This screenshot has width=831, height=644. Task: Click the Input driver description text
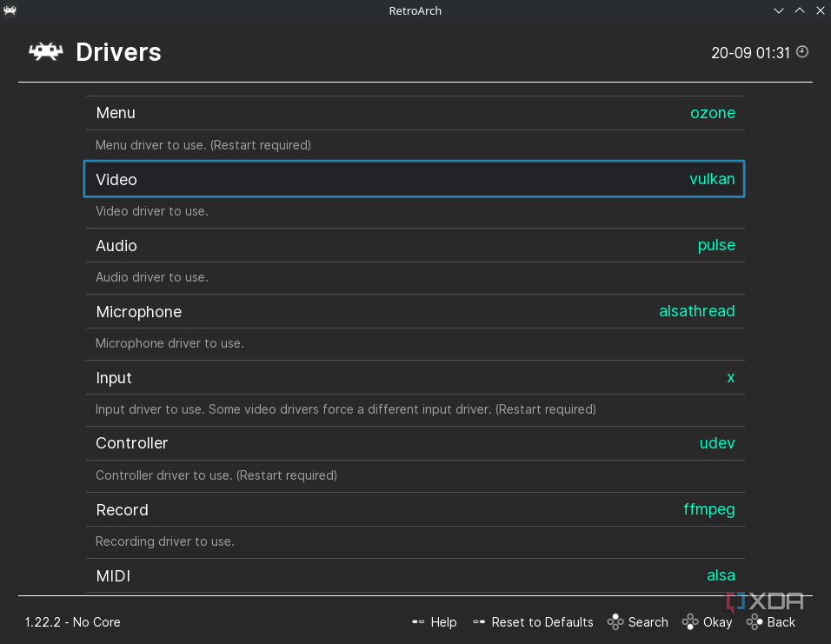[x=346, y=409]
